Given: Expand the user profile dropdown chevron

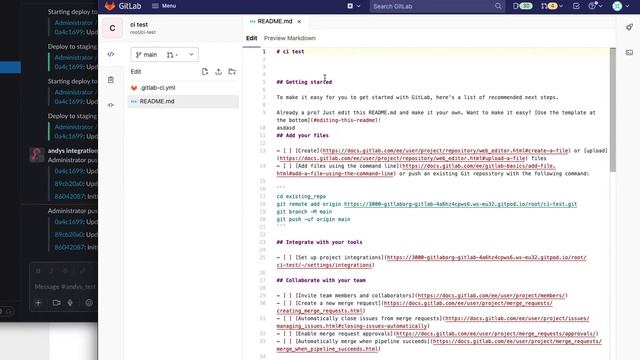Looking at the screenshot, I should click(627, 6).
